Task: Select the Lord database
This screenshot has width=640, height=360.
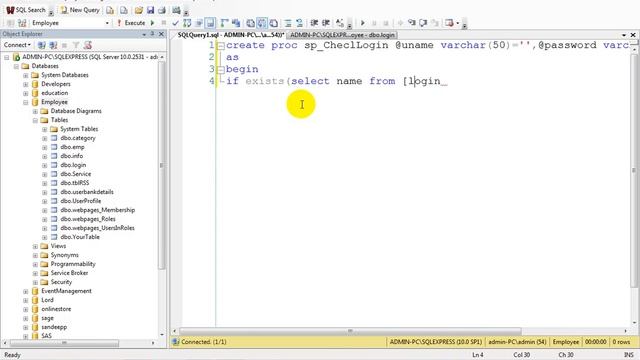Action: tap(47, 300)
